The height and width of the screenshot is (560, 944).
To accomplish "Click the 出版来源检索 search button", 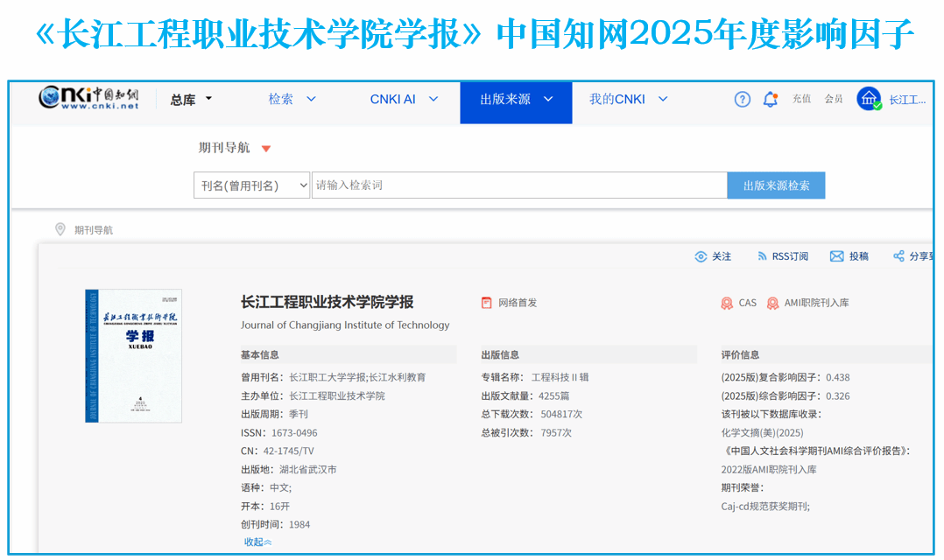I will pyautogui.click(x=776, y=185).
